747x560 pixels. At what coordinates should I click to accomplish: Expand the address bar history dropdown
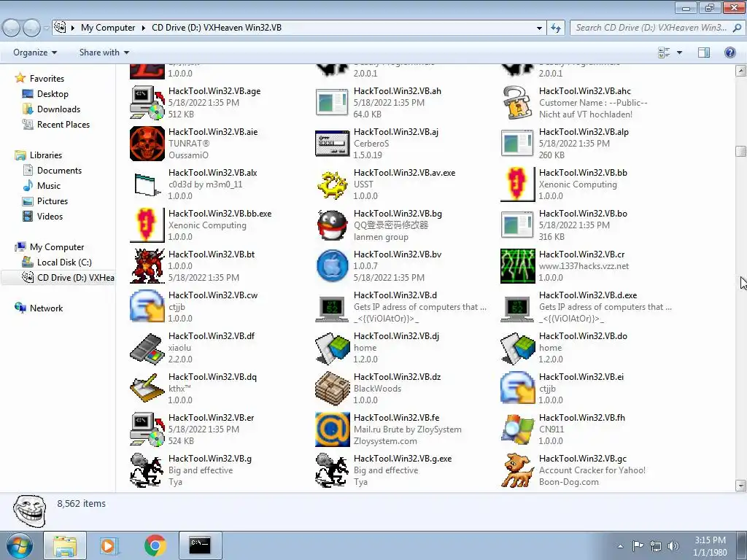point(539,28)
